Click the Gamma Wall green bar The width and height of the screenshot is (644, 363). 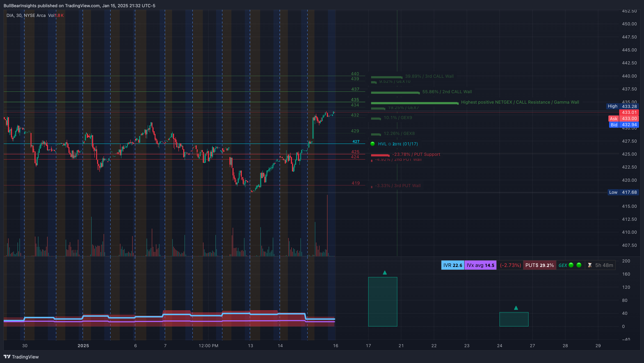pyautogui.click(x=415, y=103)
